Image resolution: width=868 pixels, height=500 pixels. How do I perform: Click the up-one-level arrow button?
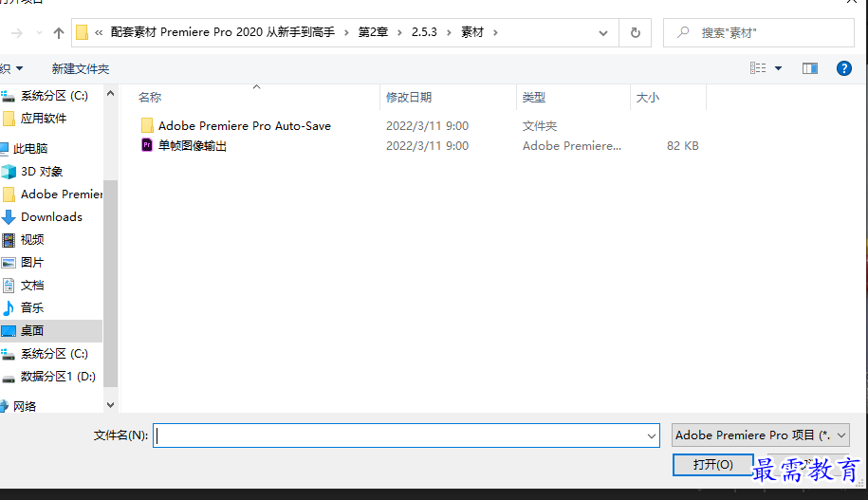pos(59,32)
